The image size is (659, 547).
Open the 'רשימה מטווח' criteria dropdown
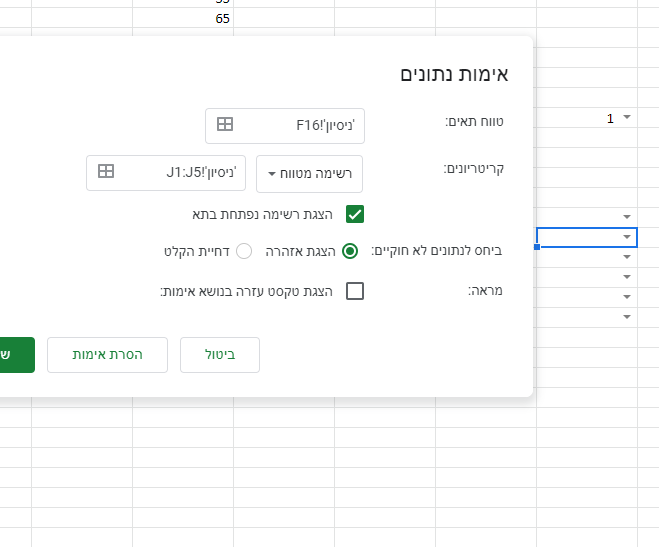310,173
